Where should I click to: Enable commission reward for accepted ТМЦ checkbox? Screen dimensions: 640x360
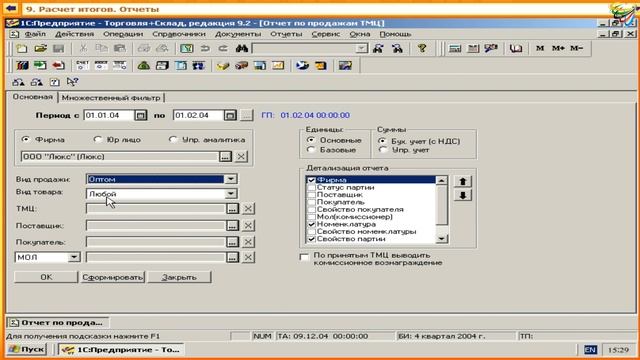tap(304, 257)
